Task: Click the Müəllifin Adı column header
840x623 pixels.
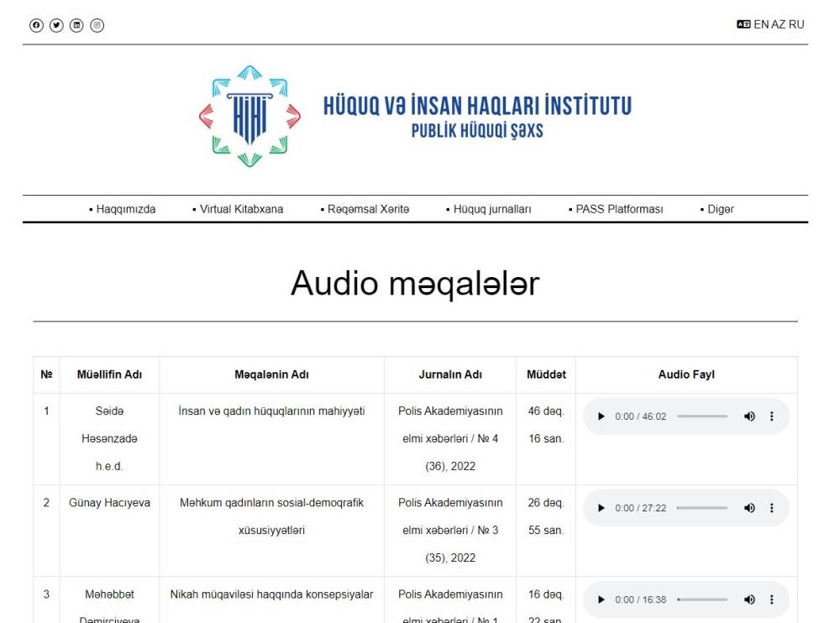Action: pos(109,374)
